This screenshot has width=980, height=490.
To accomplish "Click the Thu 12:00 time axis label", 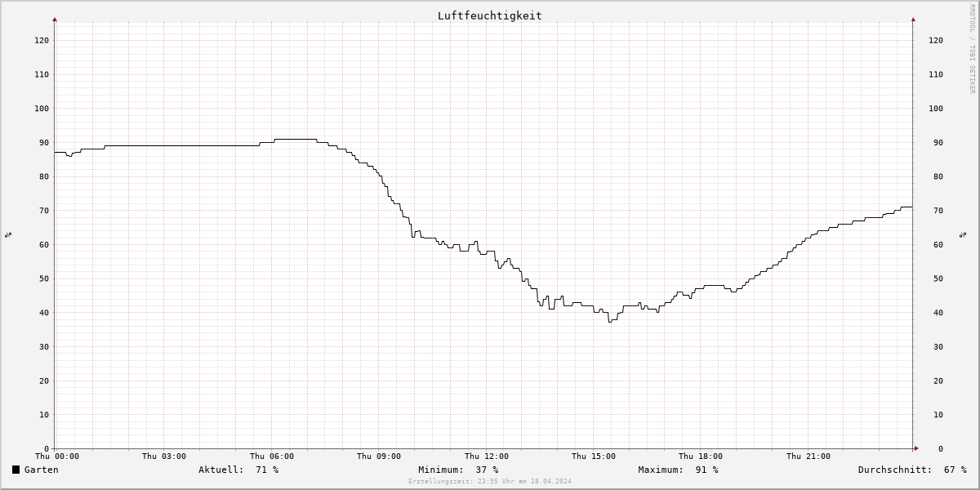I will (x=487, y=457).
